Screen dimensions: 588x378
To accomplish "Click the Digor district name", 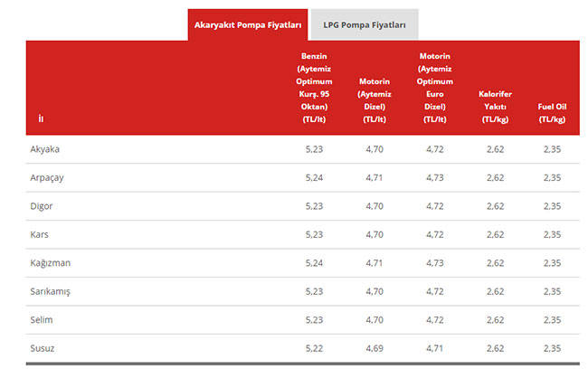I will pos(42,206).
